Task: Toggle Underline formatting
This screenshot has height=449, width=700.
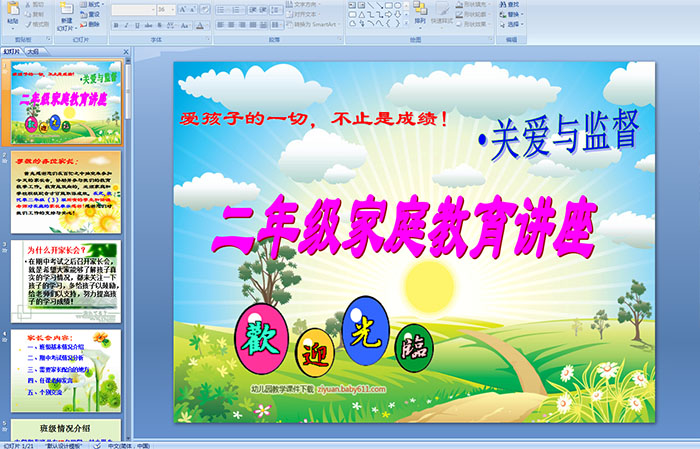Action: (x=137, y=25)
